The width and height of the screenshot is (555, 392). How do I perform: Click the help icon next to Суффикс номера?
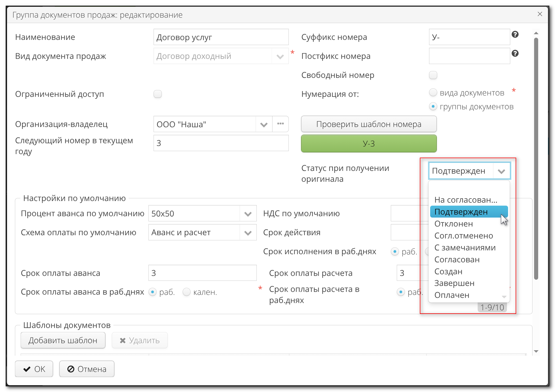point(515,35)
